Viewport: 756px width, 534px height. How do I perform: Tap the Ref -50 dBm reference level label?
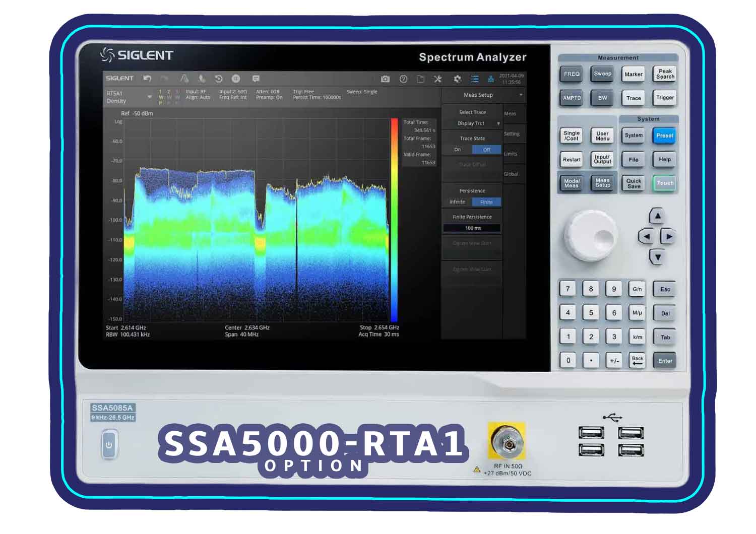[137, 113]
